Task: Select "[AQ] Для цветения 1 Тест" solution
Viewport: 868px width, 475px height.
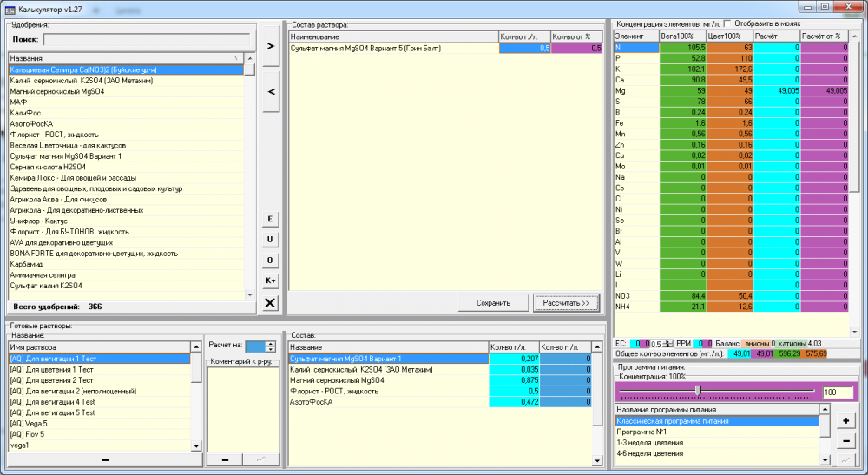Action: (x=99, y=370)
